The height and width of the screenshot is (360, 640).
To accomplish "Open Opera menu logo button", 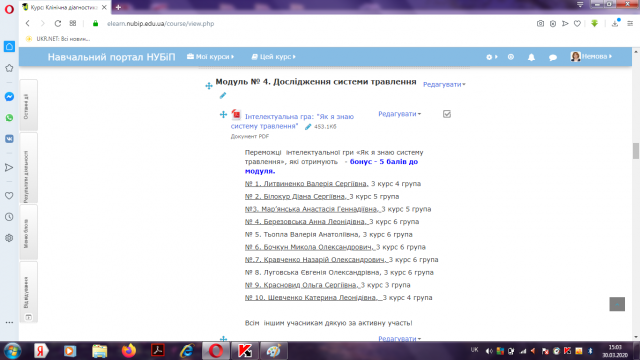I will click(x=9, y=9).
